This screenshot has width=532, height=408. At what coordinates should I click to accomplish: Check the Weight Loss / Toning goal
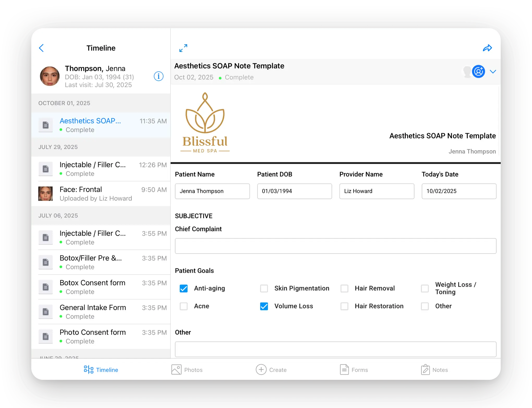425,288
